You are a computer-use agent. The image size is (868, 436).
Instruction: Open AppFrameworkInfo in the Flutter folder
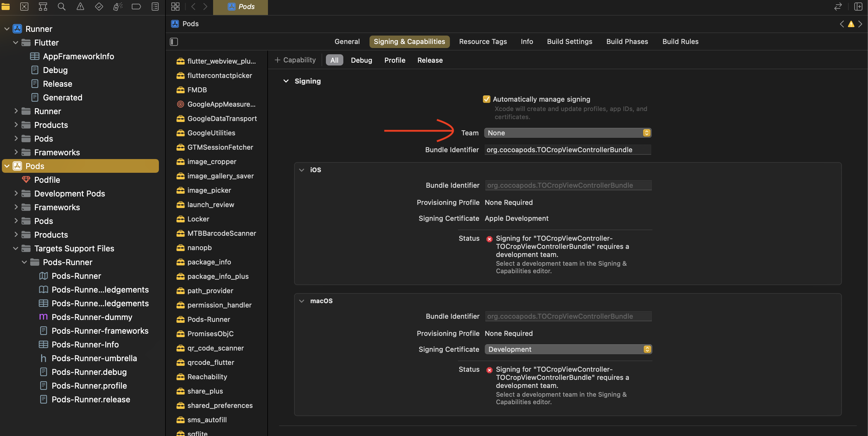click(79, 56)
